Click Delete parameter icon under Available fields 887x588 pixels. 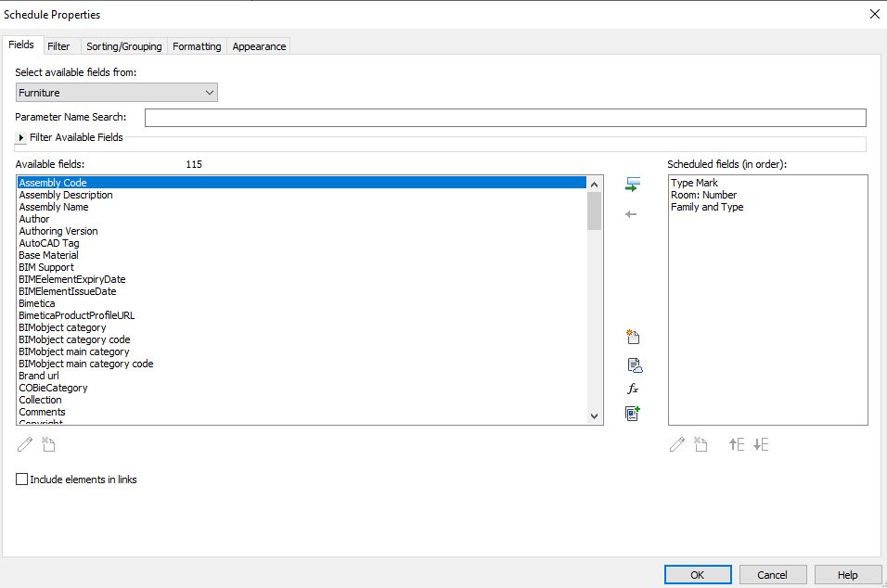click(48, 444)
